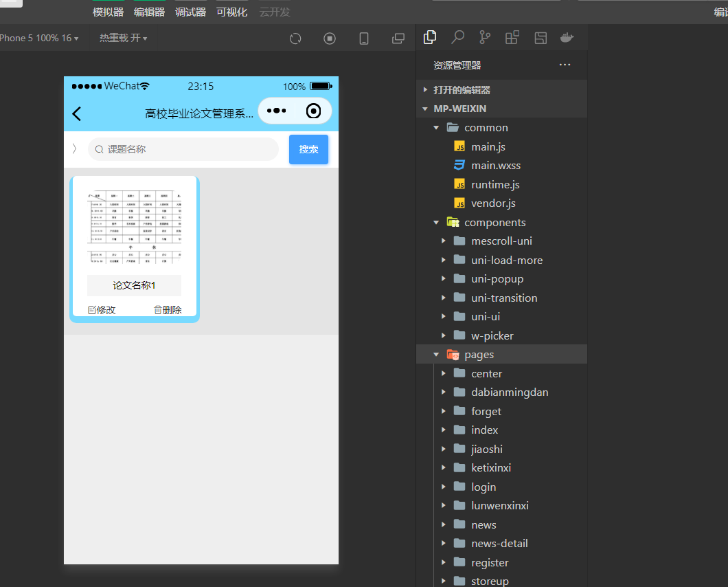Tap the blue 搜索 button

tap(309, 149)
